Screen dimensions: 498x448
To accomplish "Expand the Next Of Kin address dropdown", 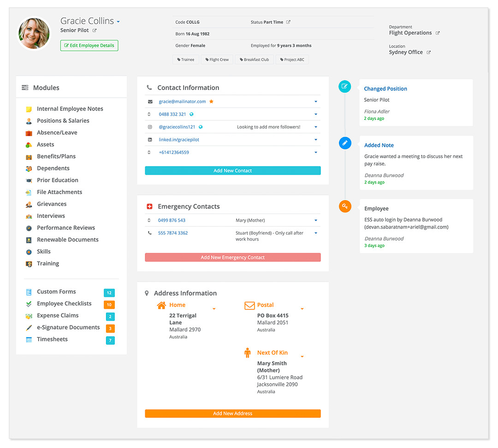I will pyautogui.click(x=302, y=356).
